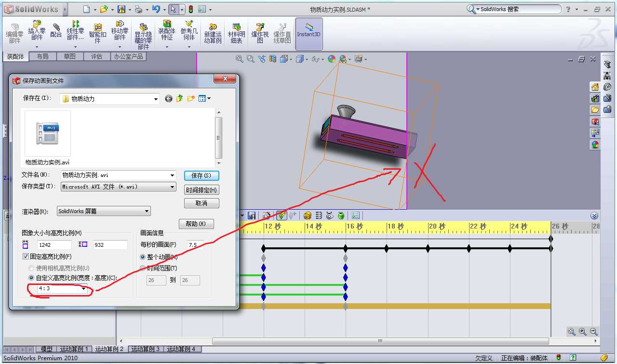This screenshot has height=364, width=617.
Task: Open the 保存在 folder location dropdown
Action: [x=156, y=99]
